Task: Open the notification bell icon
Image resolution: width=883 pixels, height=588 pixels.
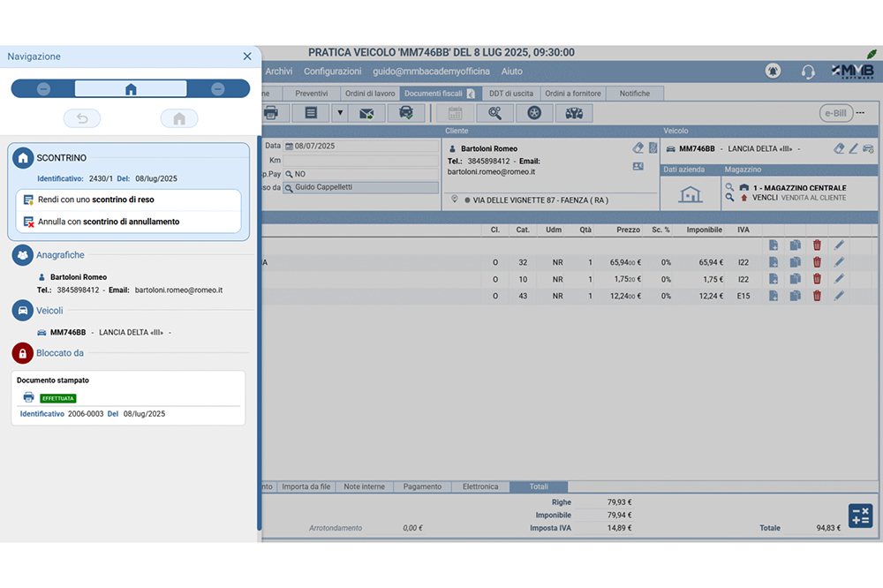Action: tap(774, 72)
